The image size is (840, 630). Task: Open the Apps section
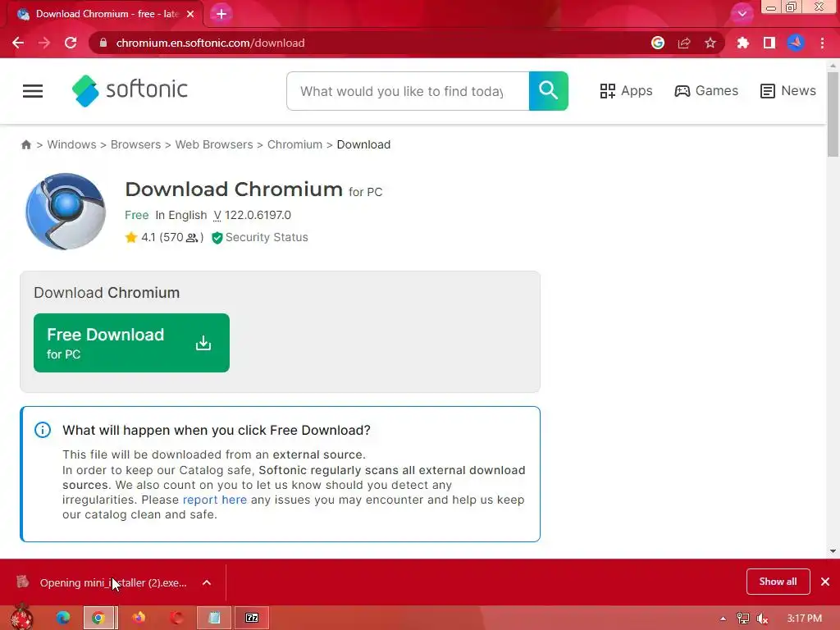click(626, 91)
